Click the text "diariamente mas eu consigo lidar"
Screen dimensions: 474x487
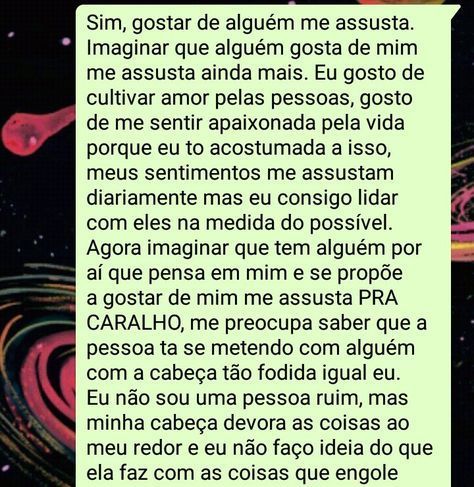click(242, 198)
